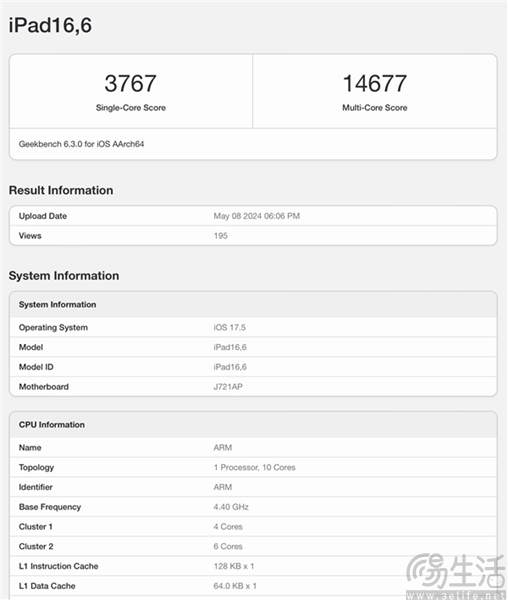
Task: Select 1 Processor, 10 Cores value
Action: [x=254, y=468]
